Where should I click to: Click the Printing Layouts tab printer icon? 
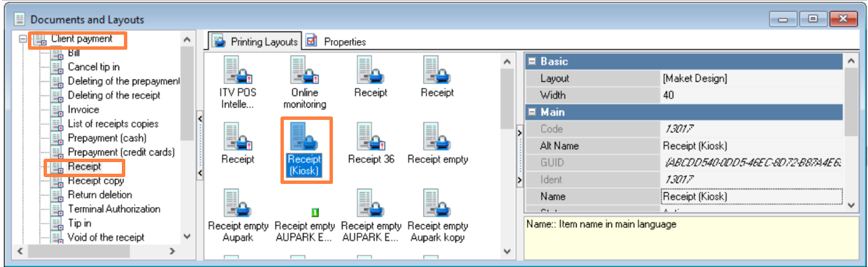coord(219,42)
